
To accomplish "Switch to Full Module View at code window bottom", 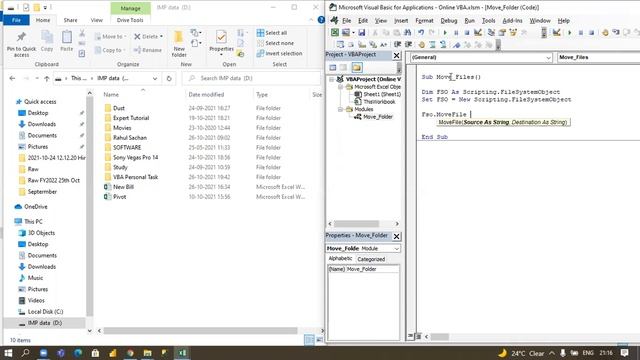I will pyautogui.click(x=418, y=336).
